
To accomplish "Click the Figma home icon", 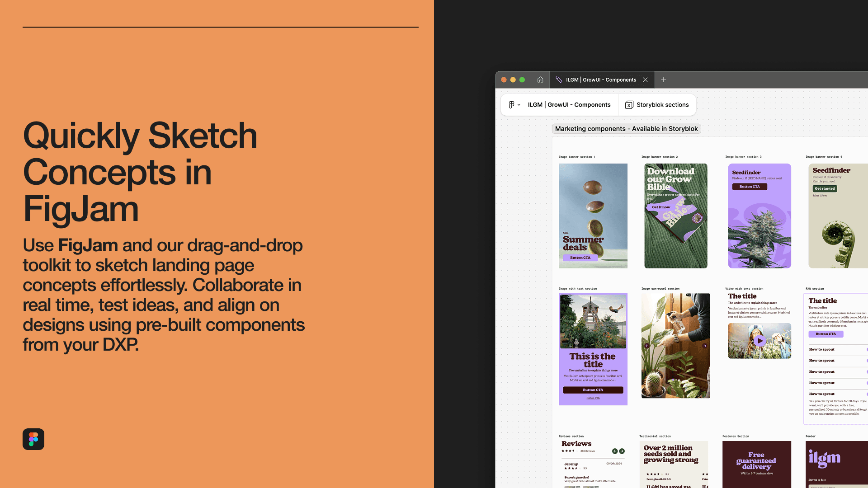I will coord(540,80).
